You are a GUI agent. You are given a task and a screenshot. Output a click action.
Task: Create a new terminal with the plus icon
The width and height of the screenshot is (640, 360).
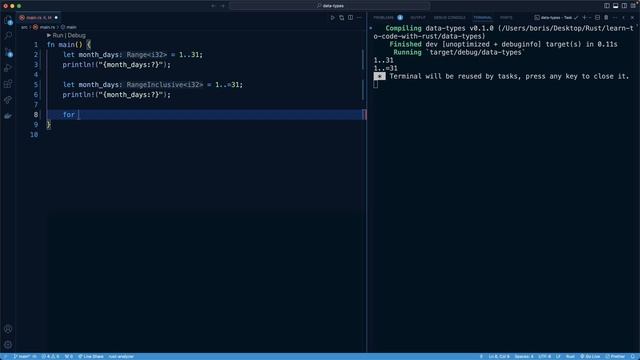pyautogui.click(x=584, y=18)
